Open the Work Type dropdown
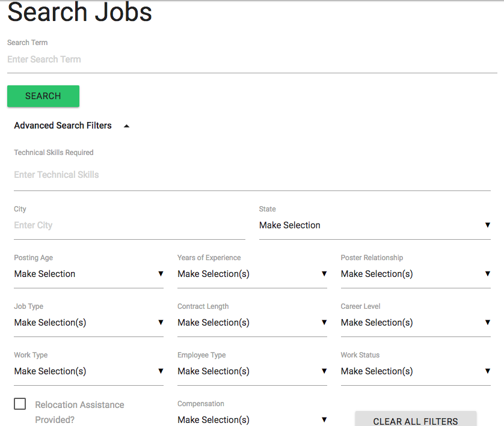Image resolution: width=504 pixels, height=426 pixels. [88, 371]
